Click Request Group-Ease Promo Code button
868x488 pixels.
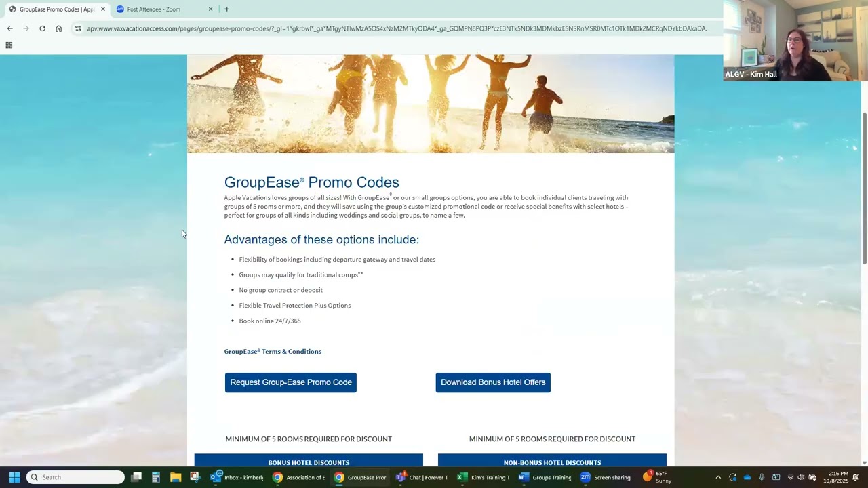coord(291,382)
